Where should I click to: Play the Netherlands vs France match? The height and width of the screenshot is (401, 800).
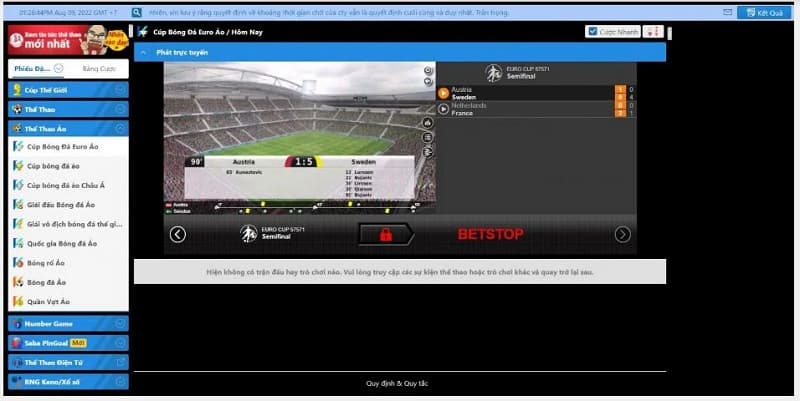point(443,109)
